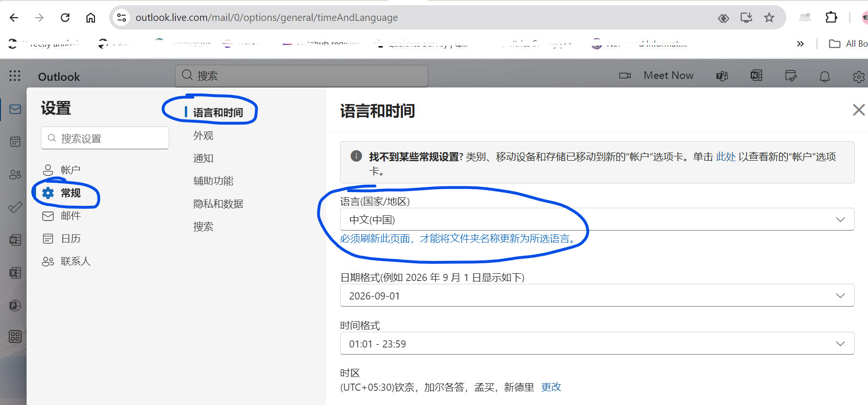
Task: Open the To Do checkmark in left rail
Action: tap(15, 207)
